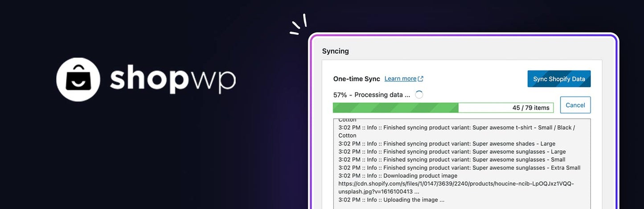
Task: Click the 45 / 79 items counter
Action: 531,108
